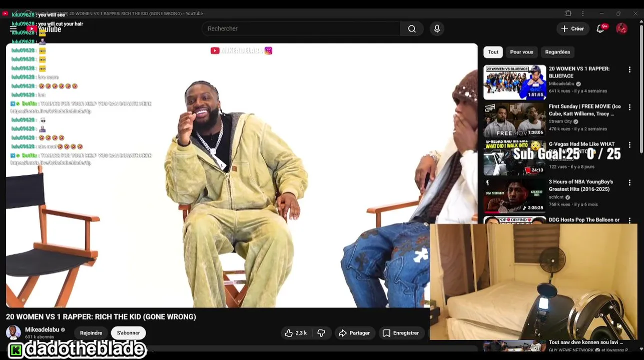644x360 pixels.
Task: Start voice search with microphone icon
Action: (x=437, y=29)
